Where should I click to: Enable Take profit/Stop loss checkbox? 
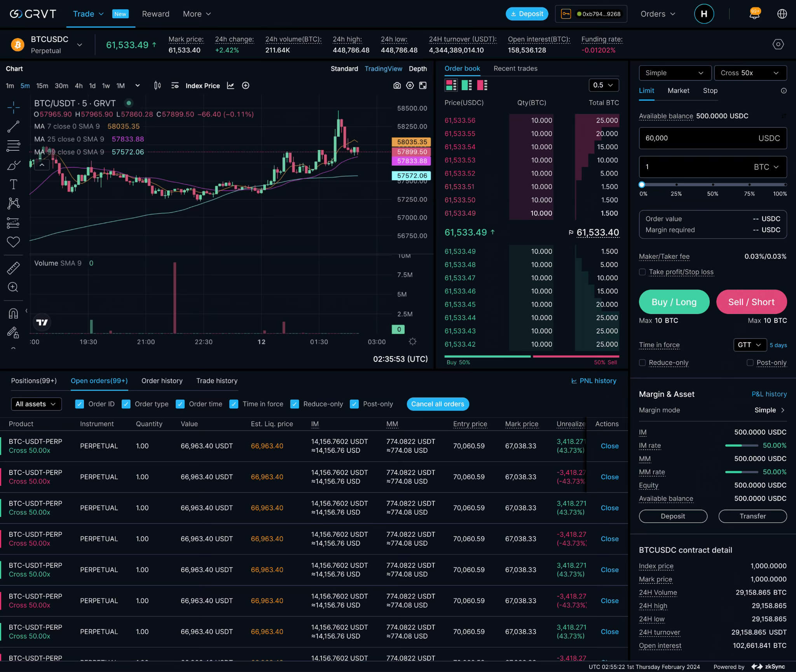pyautogui.click(x=642, y=272)
